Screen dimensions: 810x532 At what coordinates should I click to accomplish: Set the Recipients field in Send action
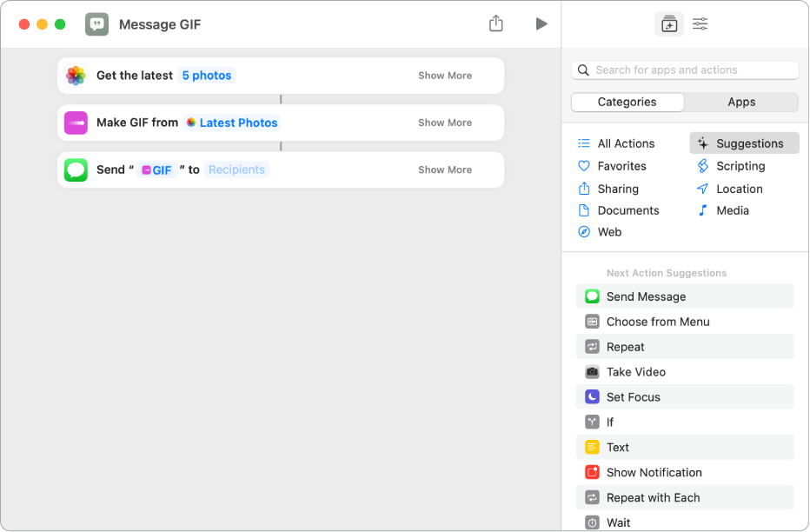tap(236, 170)
